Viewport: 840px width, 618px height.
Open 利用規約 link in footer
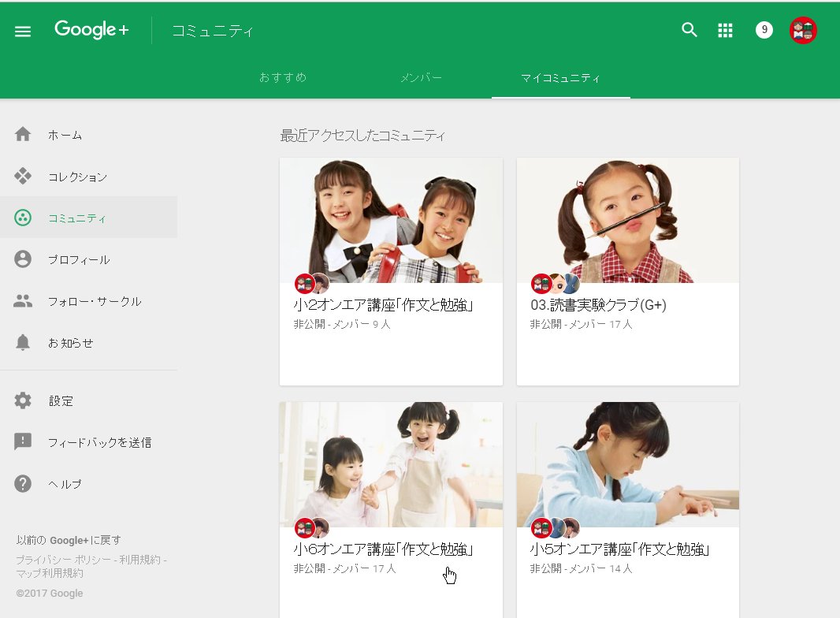tap(139, 560)
